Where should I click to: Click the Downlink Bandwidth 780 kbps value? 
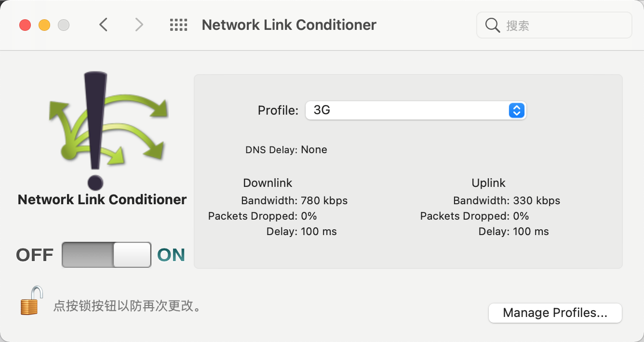[x=324, y=200]
